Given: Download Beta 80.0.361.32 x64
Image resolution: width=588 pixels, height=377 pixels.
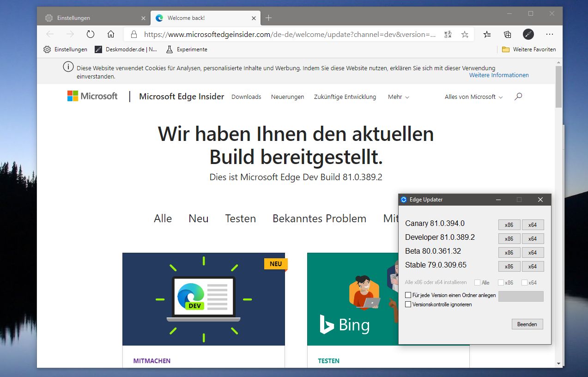Looking at the screenshot, I should point(533,253).
